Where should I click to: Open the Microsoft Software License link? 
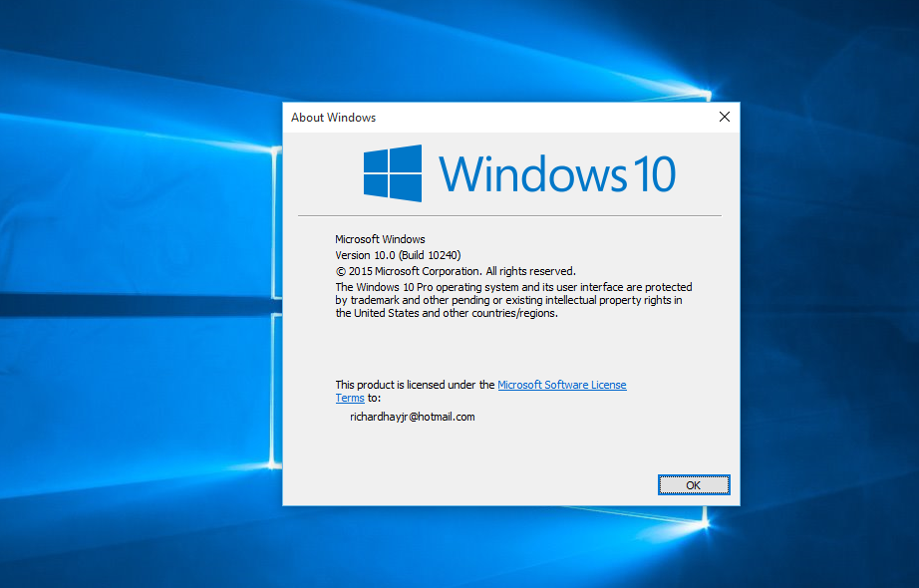click(561, 385)
